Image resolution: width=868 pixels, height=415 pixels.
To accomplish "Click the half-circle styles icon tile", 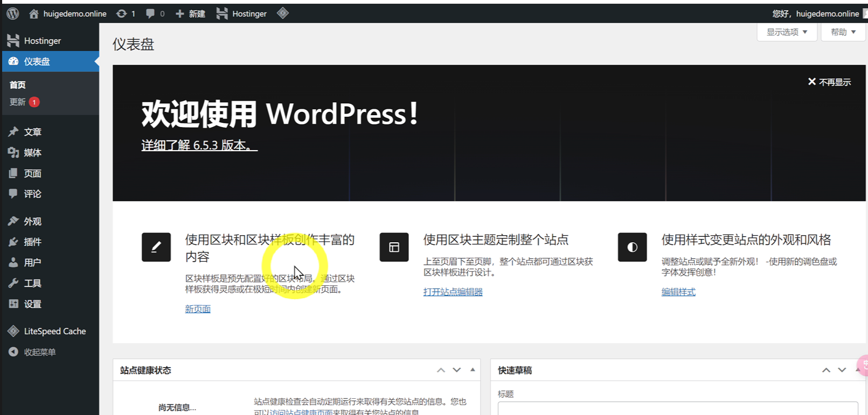I will pos(632,247).
